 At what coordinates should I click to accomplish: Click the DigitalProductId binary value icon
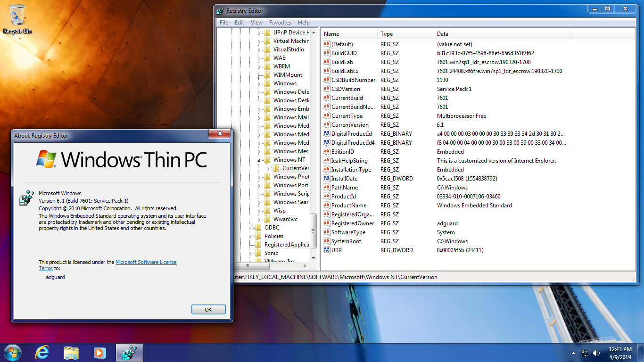(x=327, y=133)
